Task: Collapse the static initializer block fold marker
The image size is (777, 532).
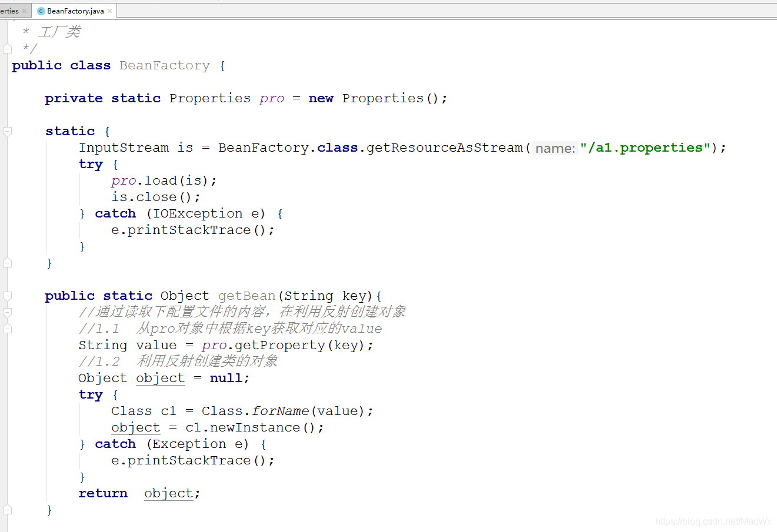Action: [8, 132]
